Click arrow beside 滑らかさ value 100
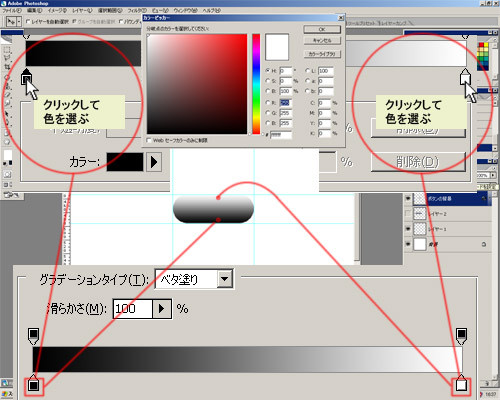Screen dimensions: 500x400 (x=162, y=309)
